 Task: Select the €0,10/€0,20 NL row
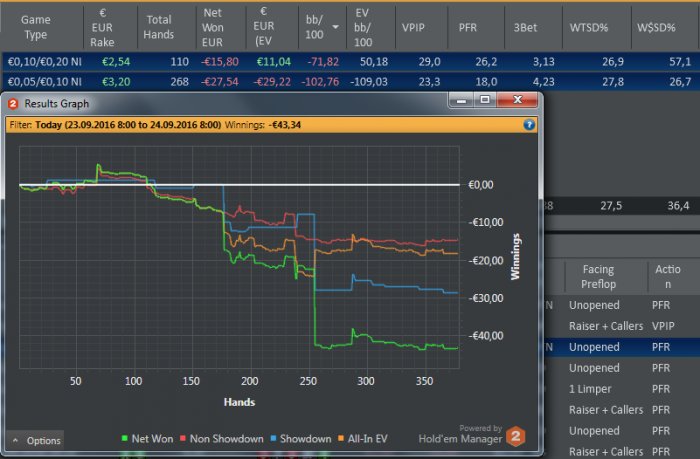[x=350, y=62]
